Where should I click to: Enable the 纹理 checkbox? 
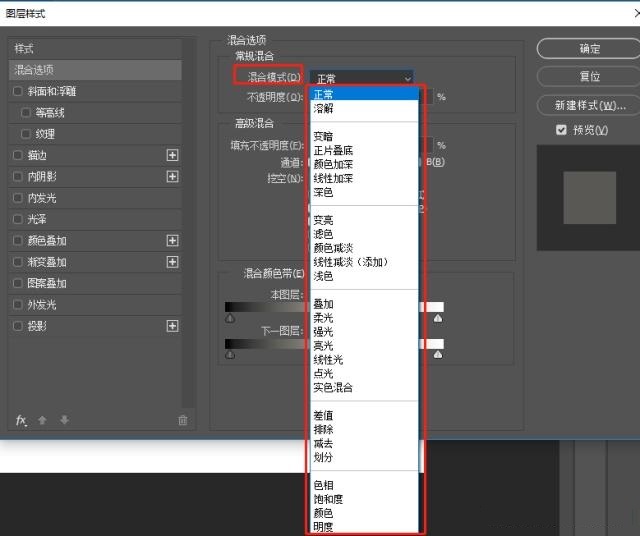click(x=25, y=133)
